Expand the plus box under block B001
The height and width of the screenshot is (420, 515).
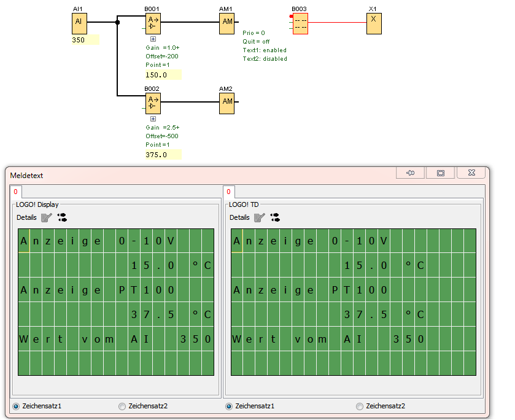tap(153, 39)
